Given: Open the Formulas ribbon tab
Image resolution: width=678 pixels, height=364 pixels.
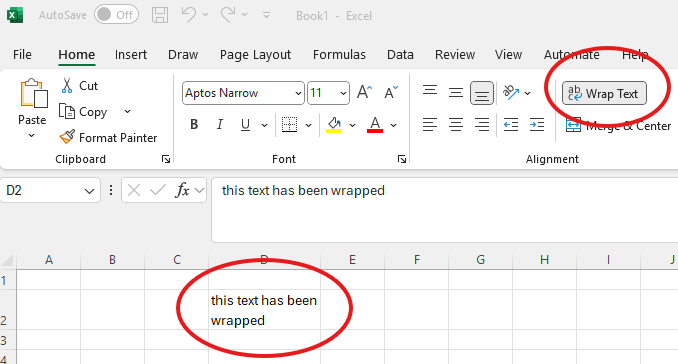Looking at the screenshot, I should (x=339, y=54).
